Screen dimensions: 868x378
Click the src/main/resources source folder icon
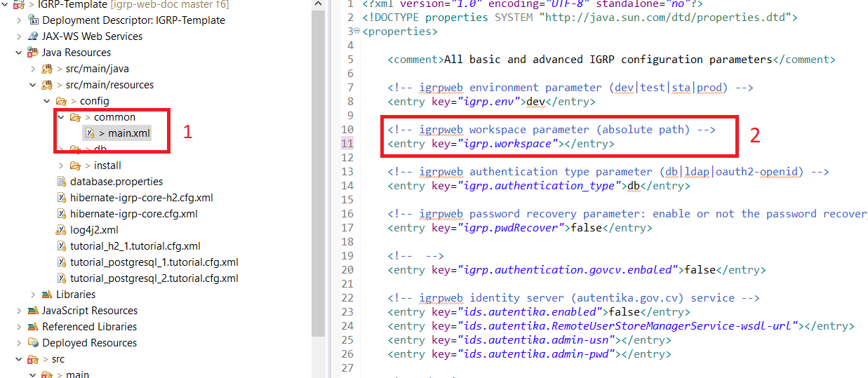tap(47, 85)
